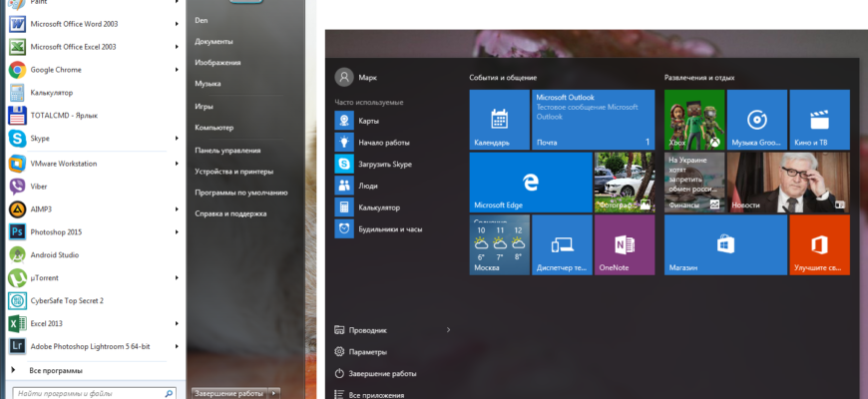Open Изображения in Windows 7 right pane
868x399 pixels.
(x=217, y=63)
